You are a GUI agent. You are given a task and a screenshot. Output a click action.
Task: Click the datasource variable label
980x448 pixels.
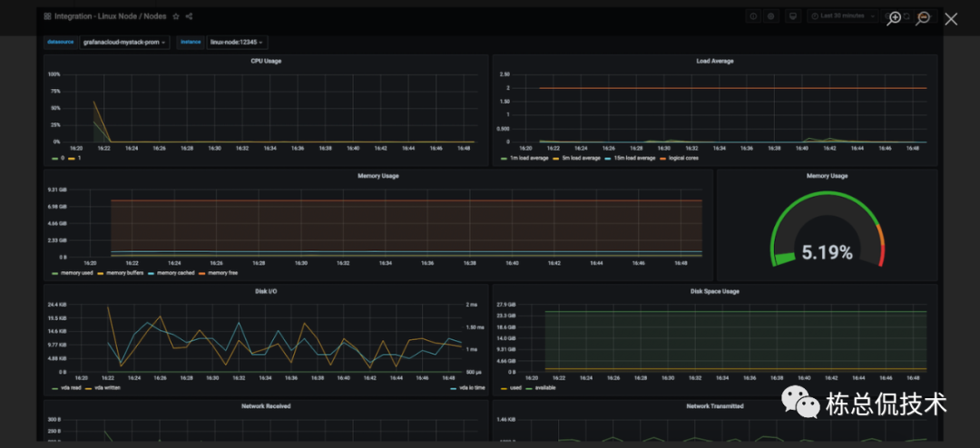pos(61,42)
